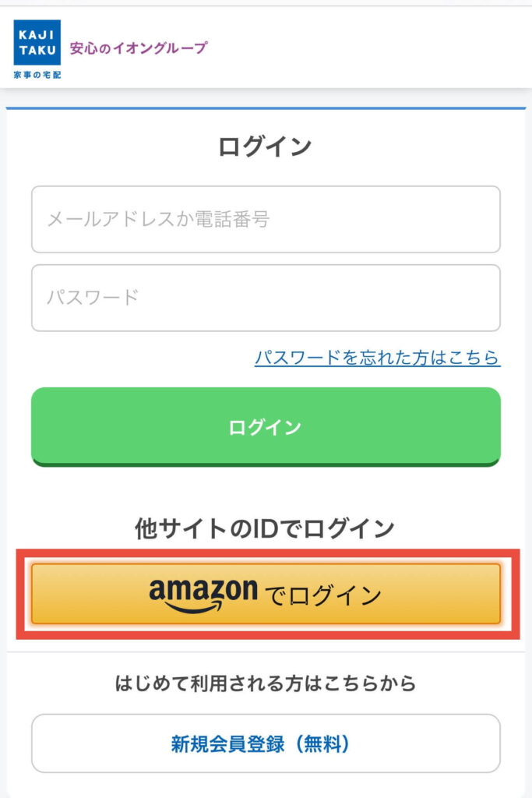Tap the 家事の宅配 caption under logo
The height and width of the screenshot is (798, 532).
pos(37,75)
